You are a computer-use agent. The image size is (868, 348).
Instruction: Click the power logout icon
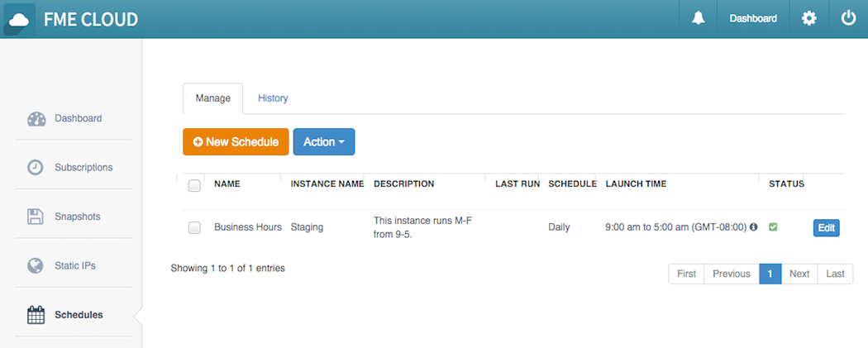[848, 19]
